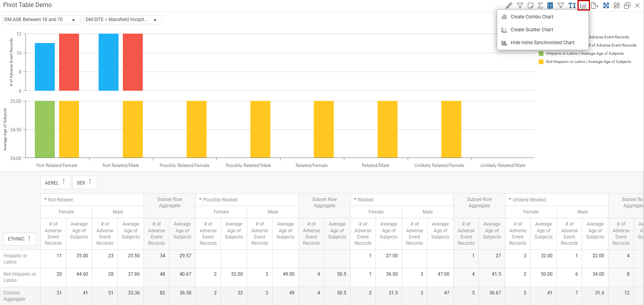Click the yellow bar for Possibly Related/Female
The image size is (644, 305).
point(196,129)
